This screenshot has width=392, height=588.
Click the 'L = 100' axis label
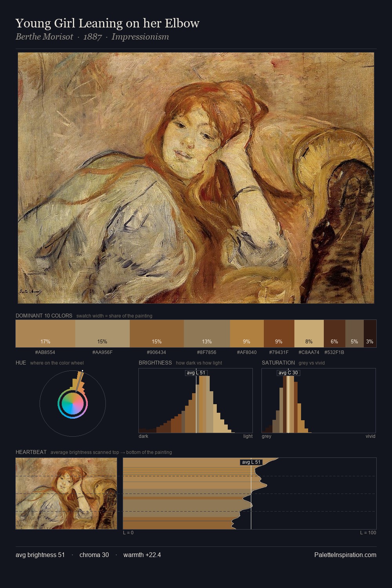coord(368,533)
